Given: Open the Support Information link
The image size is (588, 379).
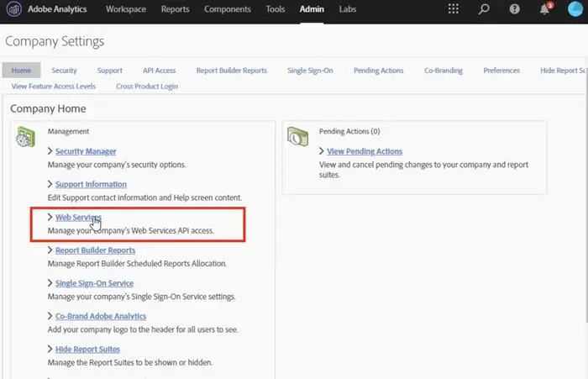Looking at the screenshot, I should [x=91, y=184].
